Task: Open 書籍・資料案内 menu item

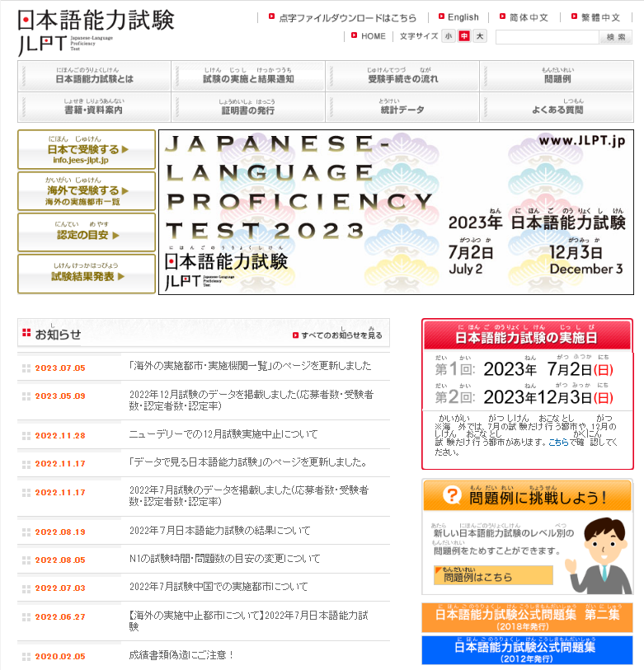Action: (x=95, y=107)
